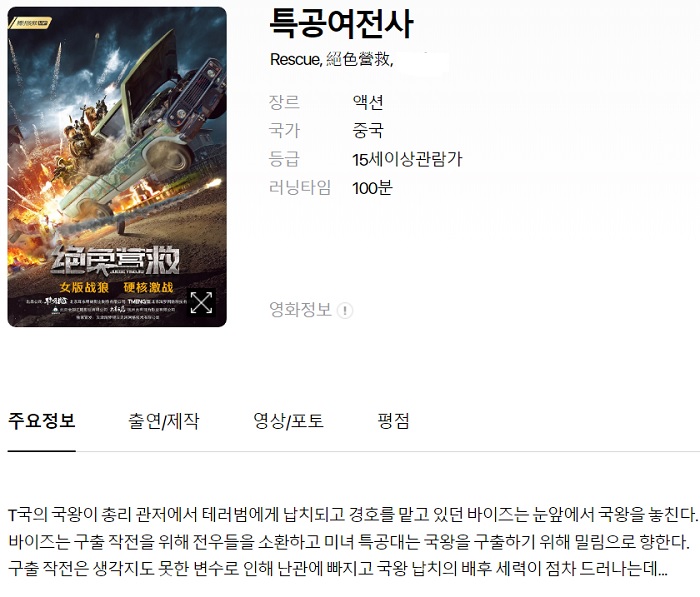
Task: Click the country value 중국
Action: 368,130
